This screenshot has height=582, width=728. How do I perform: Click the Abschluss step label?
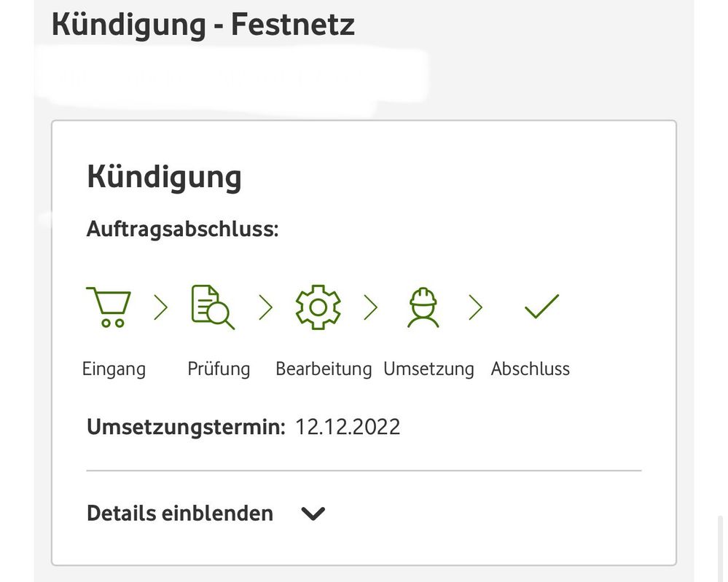coord(531,369)
